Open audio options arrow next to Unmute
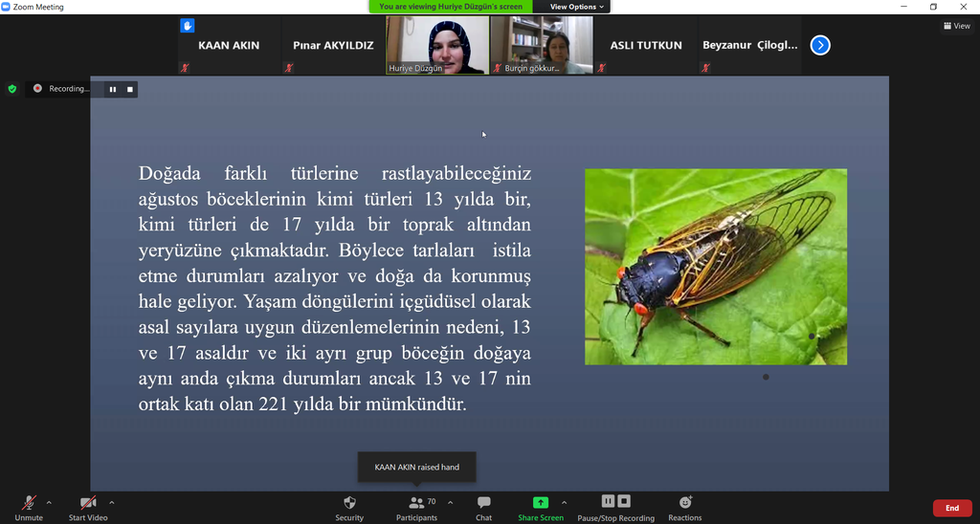980x524 pixels. (x=49, y=503)
